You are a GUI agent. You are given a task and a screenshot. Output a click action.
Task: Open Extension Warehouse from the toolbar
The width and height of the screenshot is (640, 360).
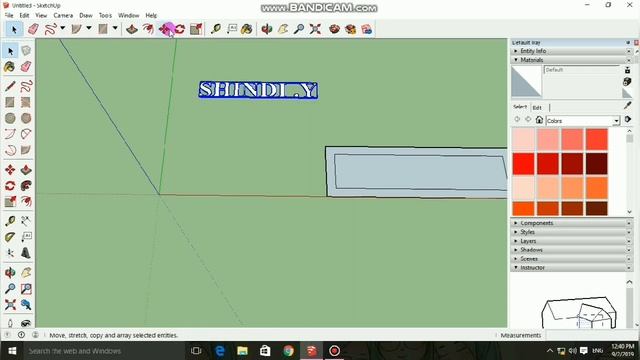[x=350, y=29]
